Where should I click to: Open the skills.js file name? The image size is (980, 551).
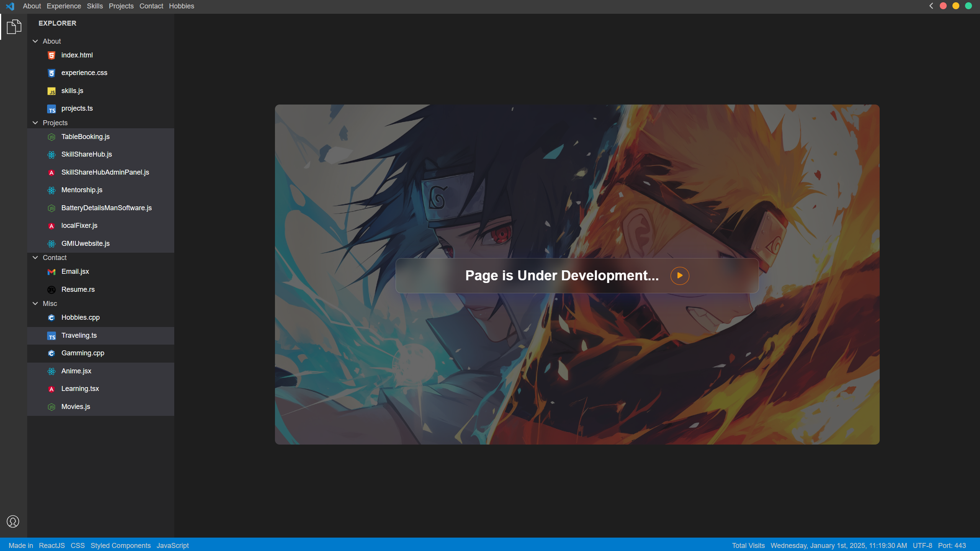(72, 91)
